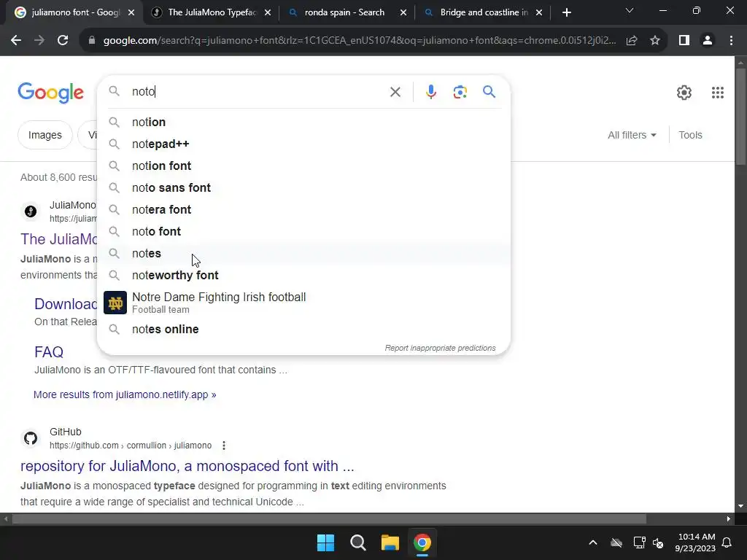This screenshot has width=747, height=560.
Task: Show hidden system tray icons
Action: (593, 542)
